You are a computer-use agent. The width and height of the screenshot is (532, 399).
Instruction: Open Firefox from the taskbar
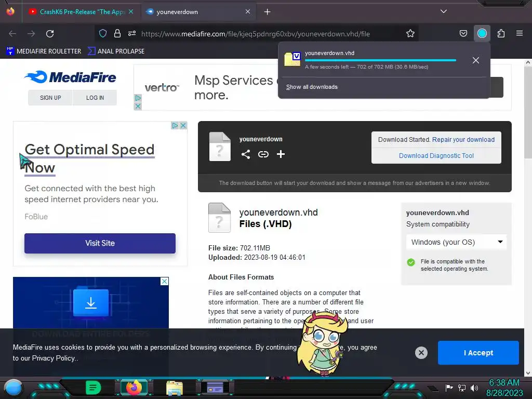coord(134,388)
